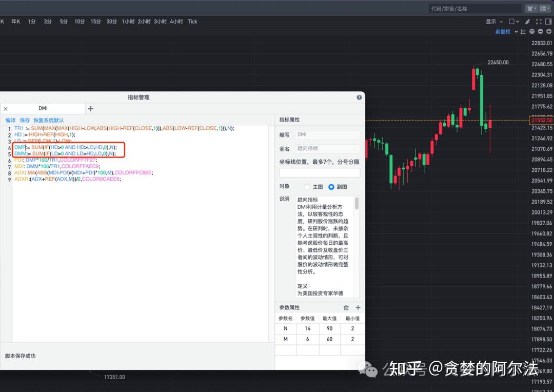Open help with the question mark icon

click(359, 97)
